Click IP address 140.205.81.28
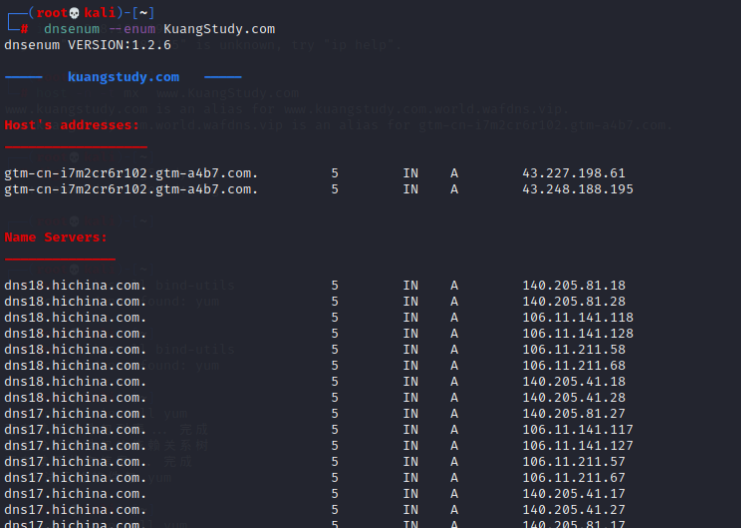Image resolution: width=741 pixels, height=528 pixels. pyautogui.click(x=574, y=302)
